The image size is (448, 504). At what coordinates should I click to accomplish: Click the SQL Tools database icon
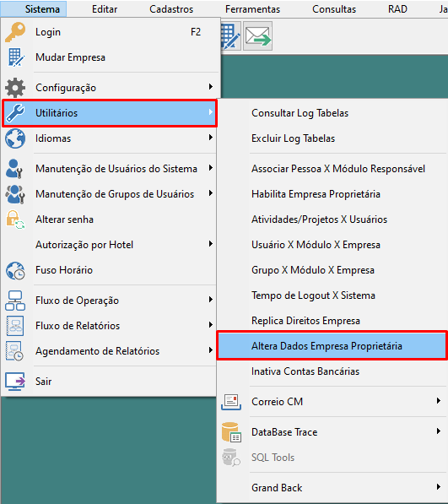[x=231, y=457]
